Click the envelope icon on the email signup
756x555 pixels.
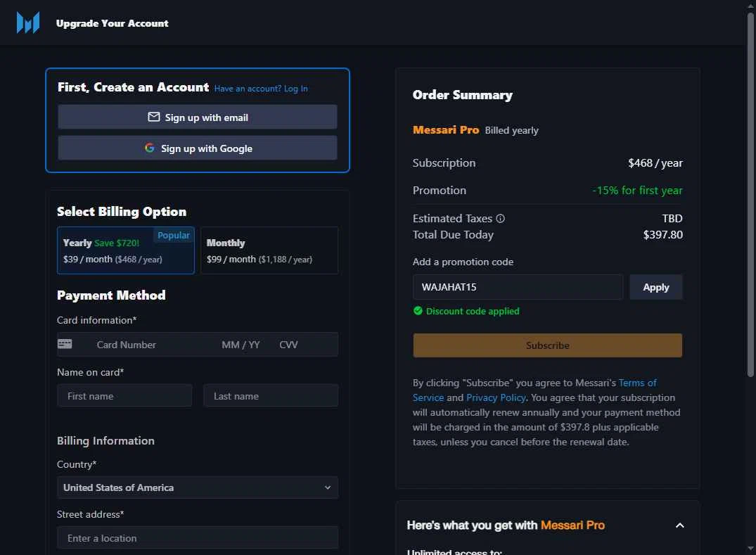pos(154,117)
